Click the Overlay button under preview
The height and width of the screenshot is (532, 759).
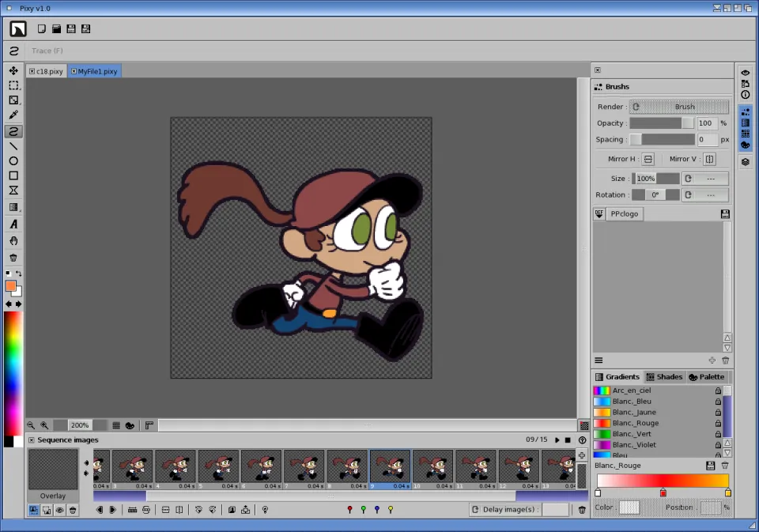point(53,496)
